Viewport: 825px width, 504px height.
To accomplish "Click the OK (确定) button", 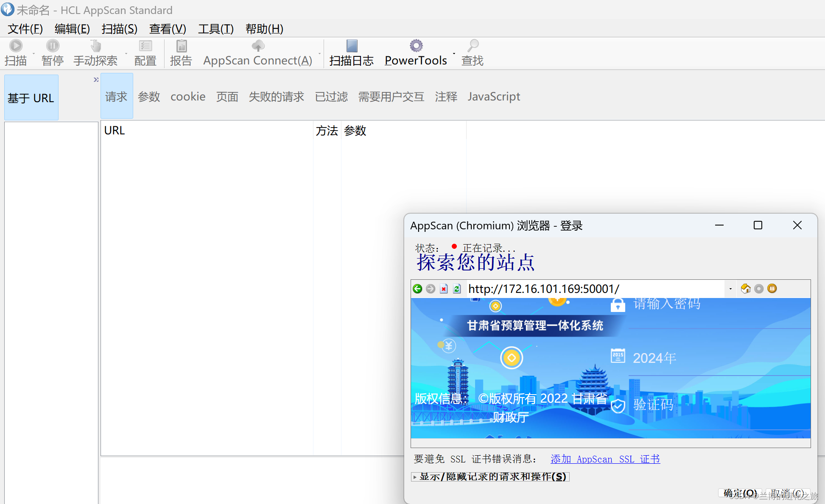I will click(740, 493).
